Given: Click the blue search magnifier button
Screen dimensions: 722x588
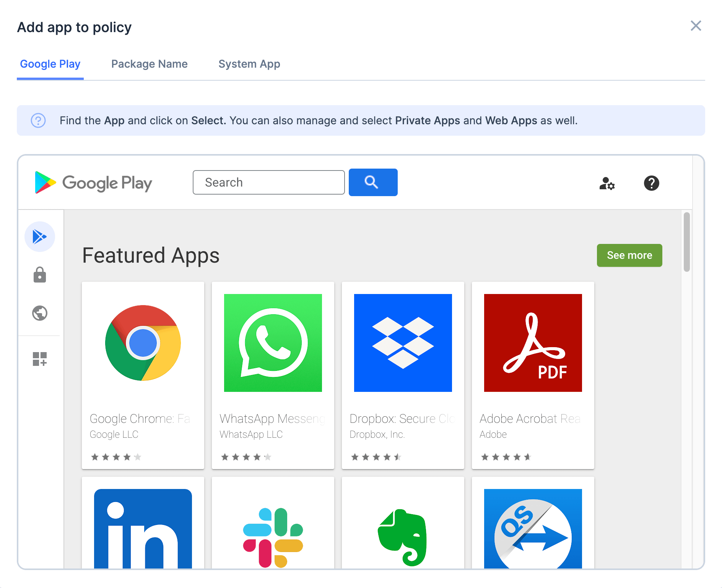Looking at the screenshot, I should tap(373, 182).
